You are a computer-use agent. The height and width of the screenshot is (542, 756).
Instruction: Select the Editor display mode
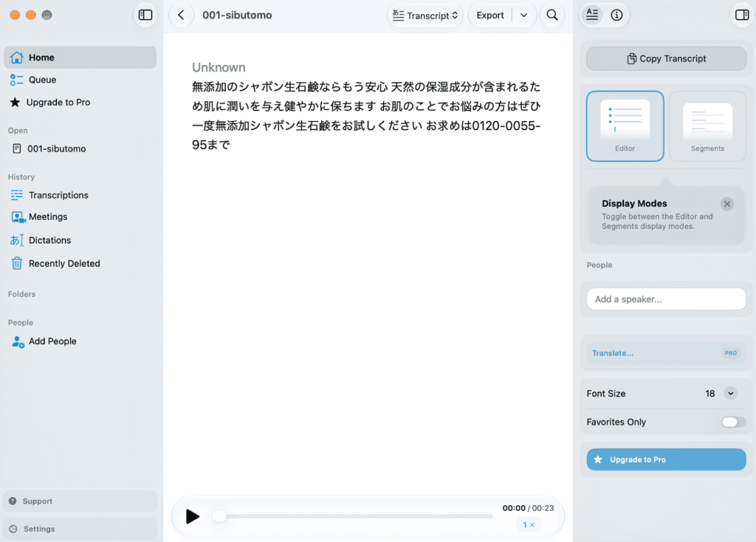click(625, 126)
